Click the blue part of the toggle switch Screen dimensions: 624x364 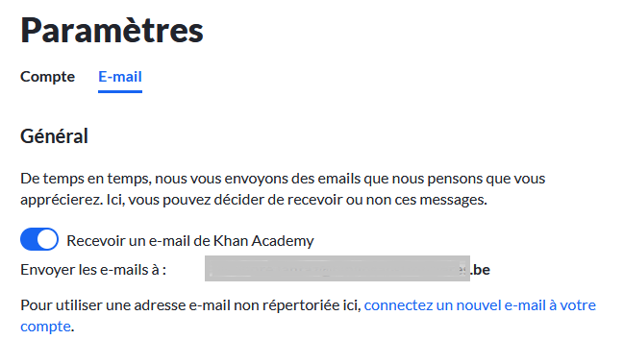[x=28, y=239]
